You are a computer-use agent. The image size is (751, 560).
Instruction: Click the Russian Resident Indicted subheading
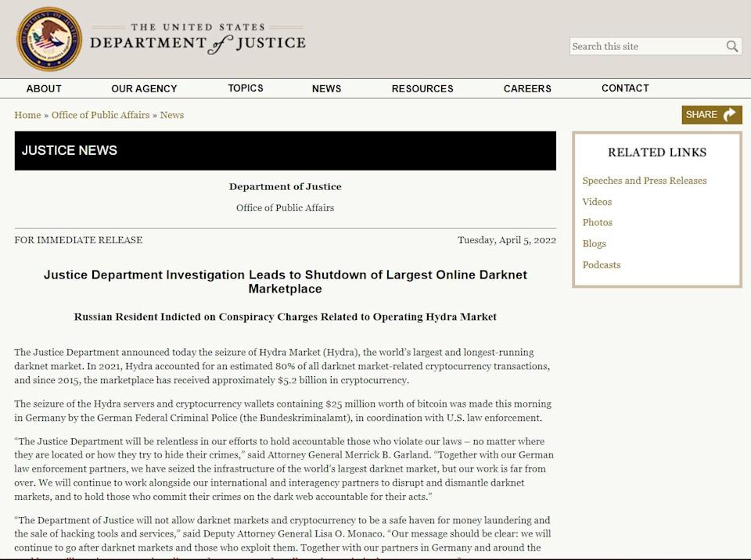click(285, 317)
